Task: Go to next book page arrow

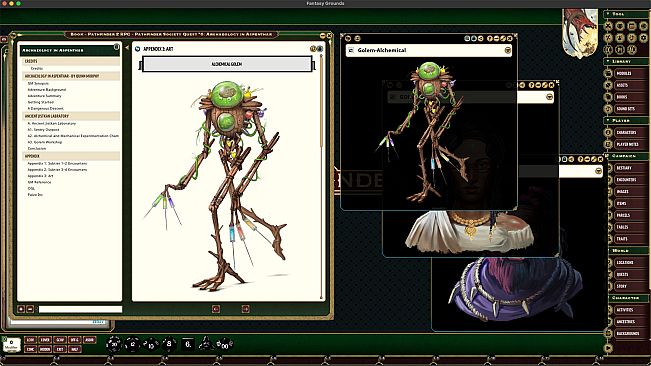Action: [245, 309]
